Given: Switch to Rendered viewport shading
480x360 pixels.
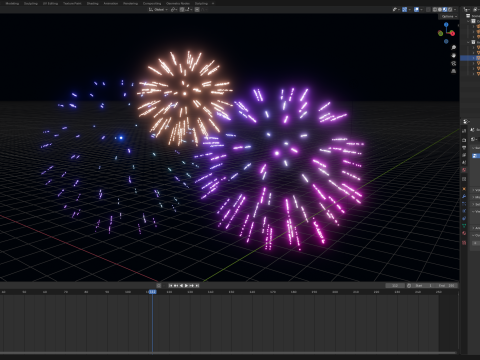Looking at the screenshot, I should [450, 10].
